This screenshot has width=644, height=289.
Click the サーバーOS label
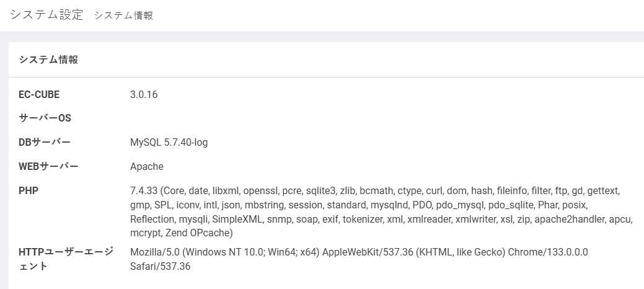(45, 118)
